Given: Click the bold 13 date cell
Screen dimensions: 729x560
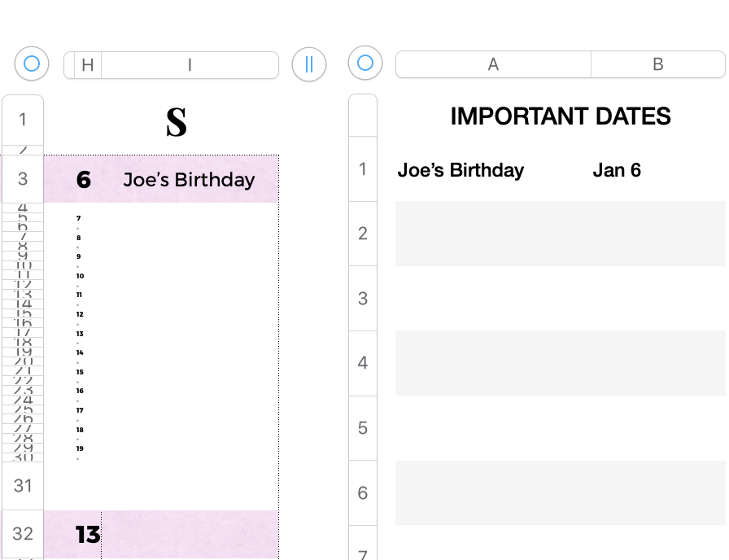Looking at the screenshot, I should point(87,535).
